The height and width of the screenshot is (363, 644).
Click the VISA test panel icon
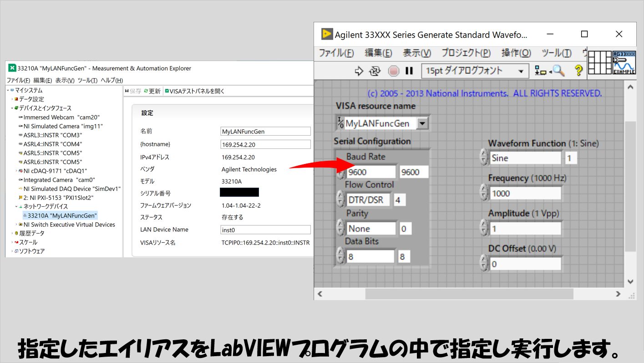(167, 91)
